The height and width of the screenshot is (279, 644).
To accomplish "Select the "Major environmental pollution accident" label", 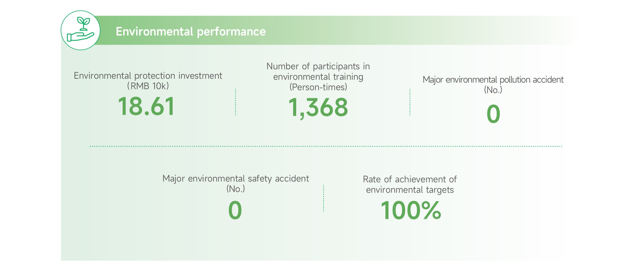I will click(493, 80).
